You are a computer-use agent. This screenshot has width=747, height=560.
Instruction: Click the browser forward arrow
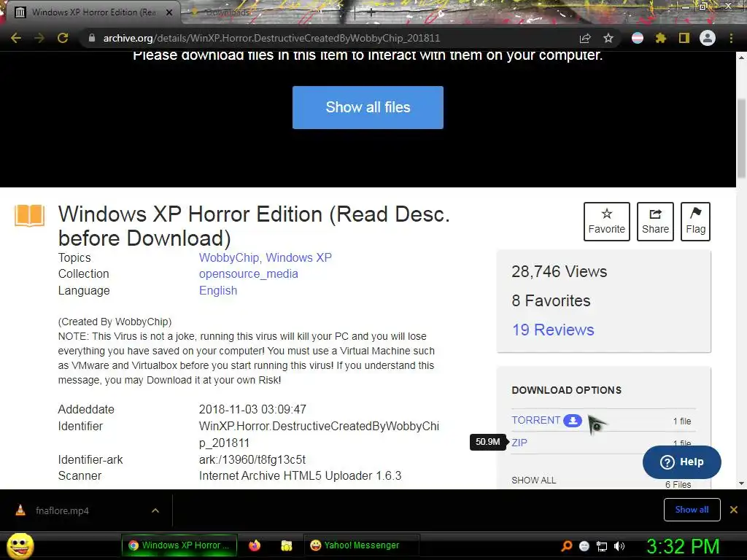pos(39,38)
